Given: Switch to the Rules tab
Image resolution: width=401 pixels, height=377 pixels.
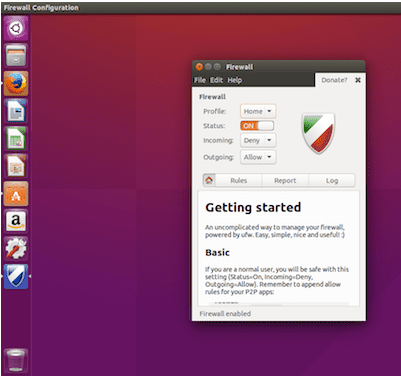Looking at the screenshot, I should tap(239, 180).
